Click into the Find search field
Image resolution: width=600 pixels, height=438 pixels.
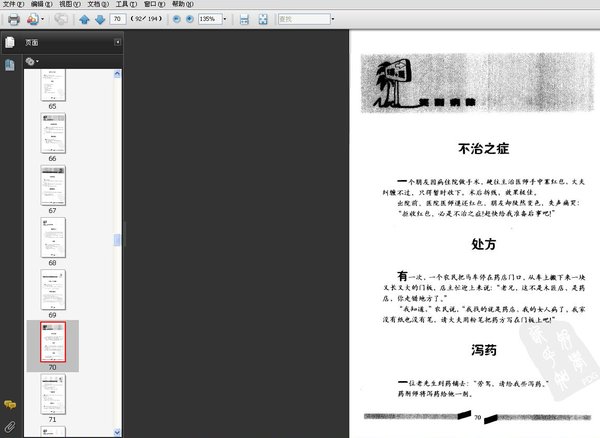click(x=304, y=19)
